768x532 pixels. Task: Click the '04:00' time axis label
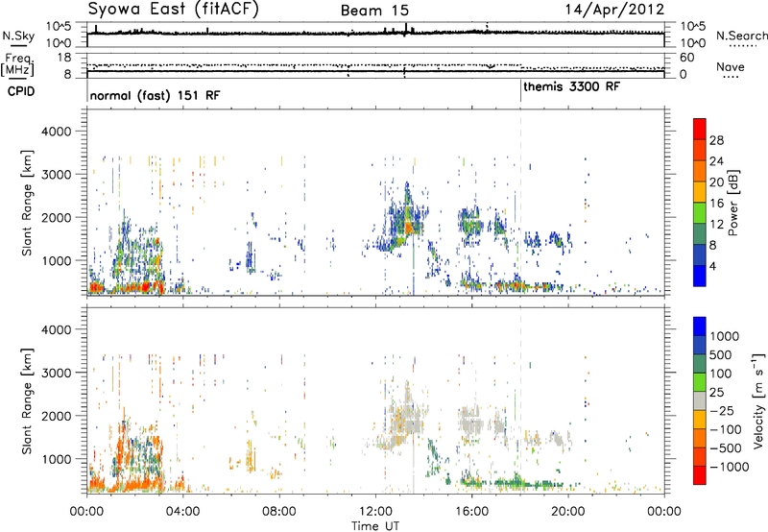click(182, 512)
